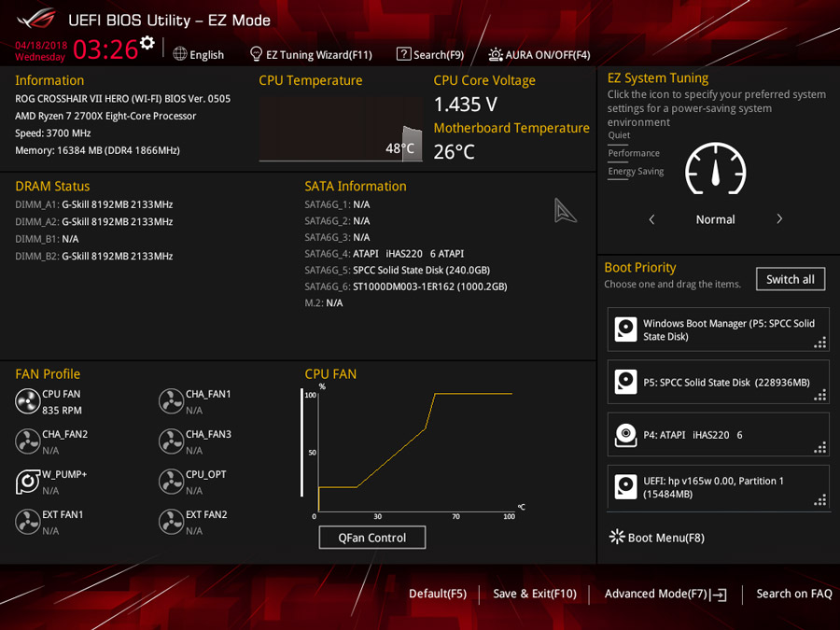Open the English language selector
Screen dimensions: 840x630
pyautogui.click(x=207, y=55)
